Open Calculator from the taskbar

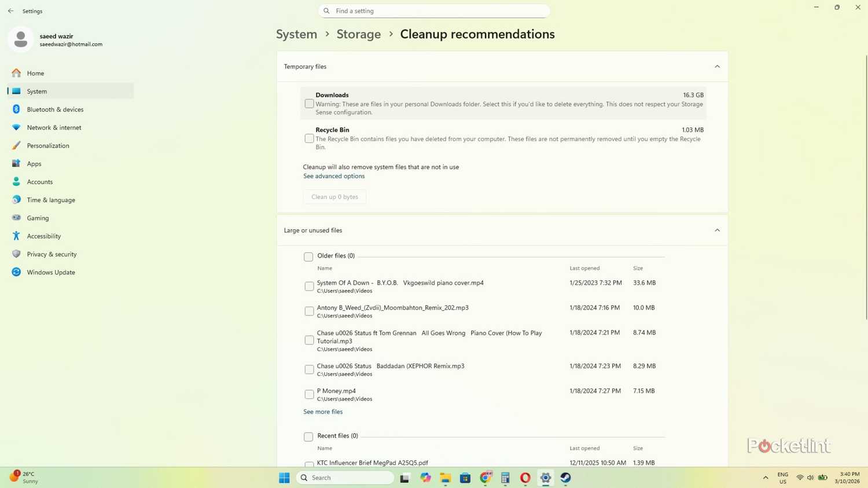(504, 478)
